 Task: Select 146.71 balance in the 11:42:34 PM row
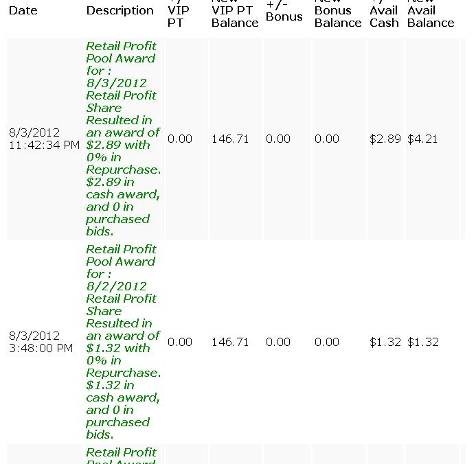(x=230, y=139)
